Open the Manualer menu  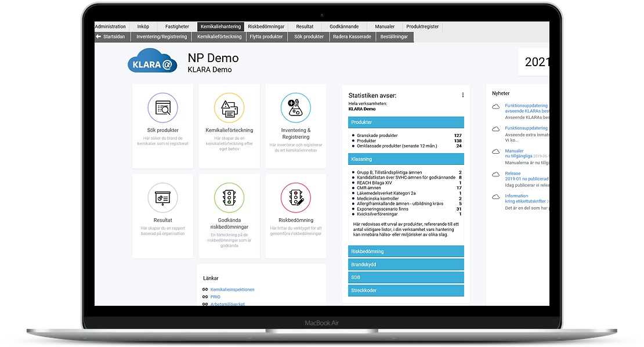[x=385, y=27]
